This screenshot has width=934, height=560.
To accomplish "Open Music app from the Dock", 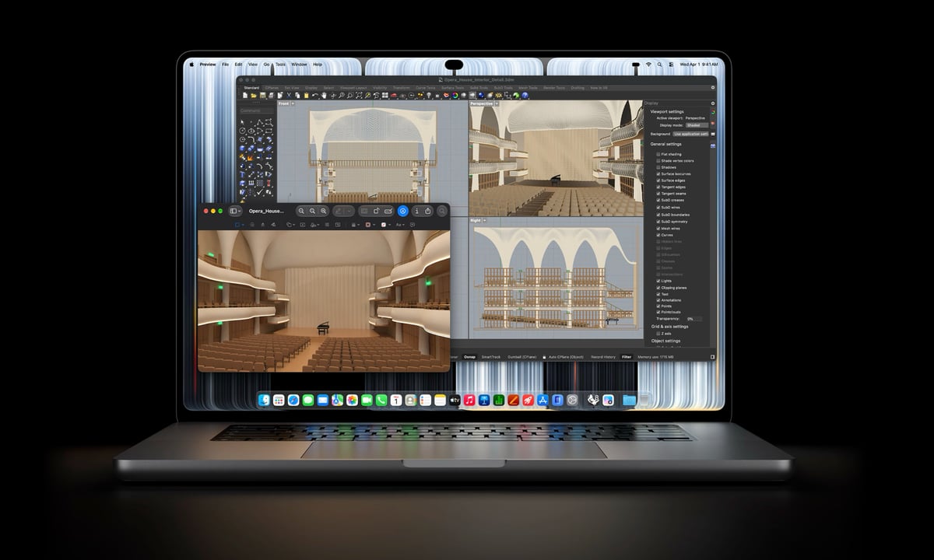I will click(x=469, y=400).
